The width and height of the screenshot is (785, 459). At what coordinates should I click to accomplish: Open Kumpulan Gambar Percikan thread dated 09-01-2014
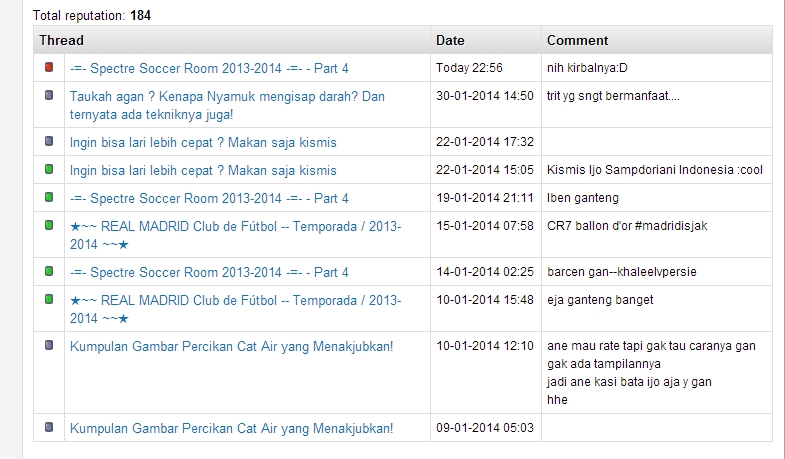231,428
